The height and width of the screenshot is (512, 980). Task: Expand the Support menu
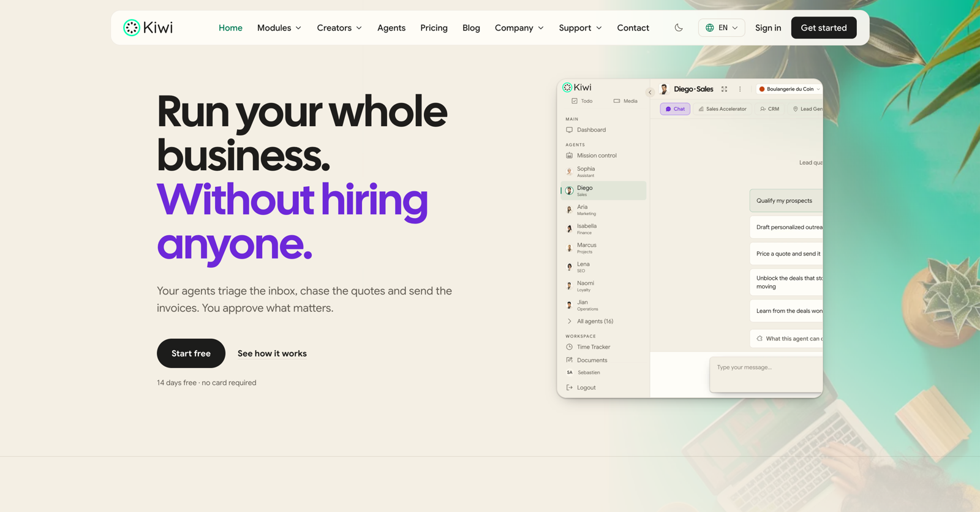click(580, 28)
